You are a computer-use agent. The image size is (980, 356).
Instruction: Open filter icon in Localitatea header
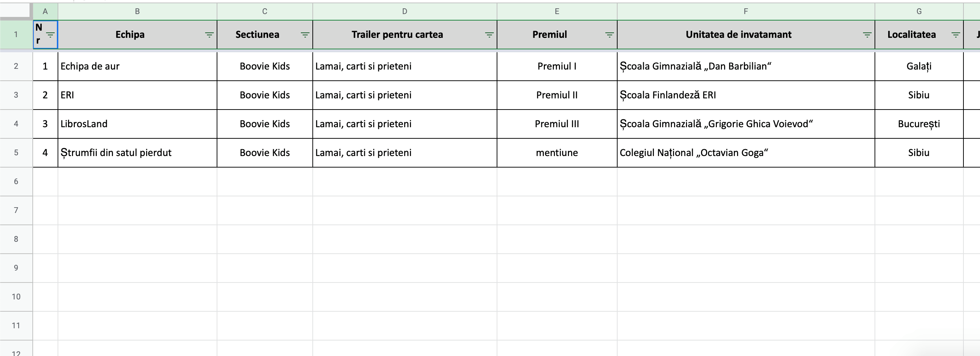click(x=956, y=35)
